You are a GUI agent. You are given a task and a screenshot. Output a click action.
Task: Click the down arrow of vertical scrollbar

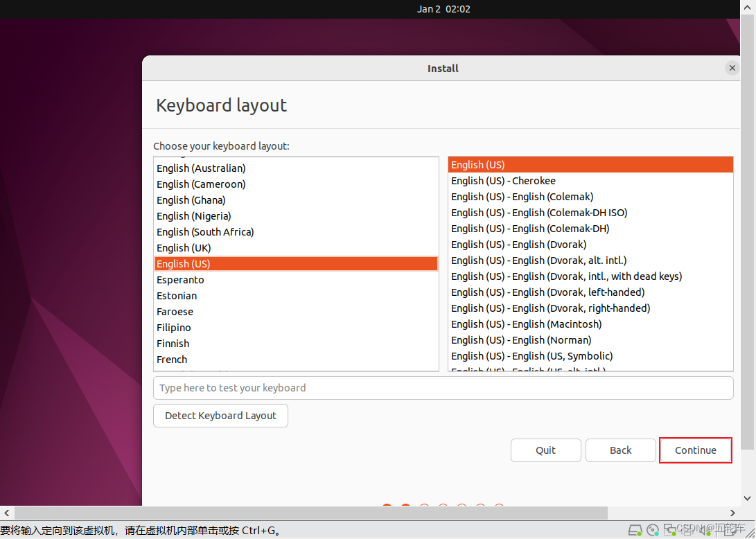(x=748, y=498)
